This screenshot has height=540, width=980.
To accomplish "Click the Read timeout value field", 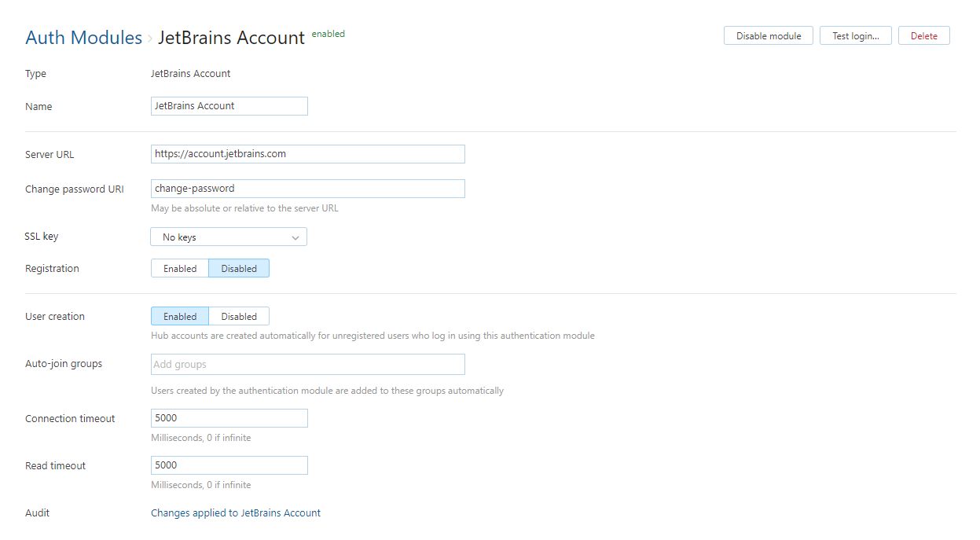I will [x=229, y=465].
